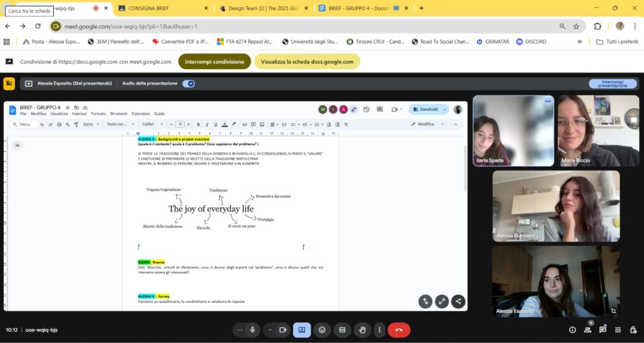The height and width of the screenshot is (343, 644).
Task: Open the 100% zoom dropdown
Action: pos(90,125)
